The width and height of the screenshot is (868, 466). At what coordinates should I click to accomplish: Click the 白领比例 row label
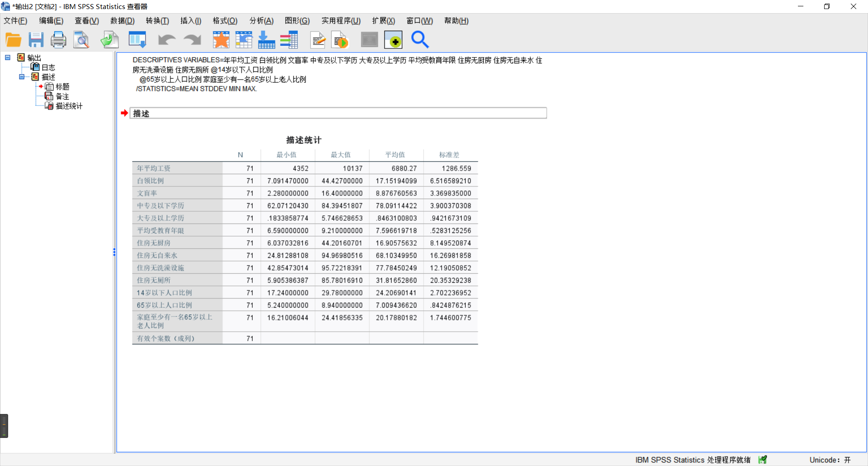tap(151, 181)
